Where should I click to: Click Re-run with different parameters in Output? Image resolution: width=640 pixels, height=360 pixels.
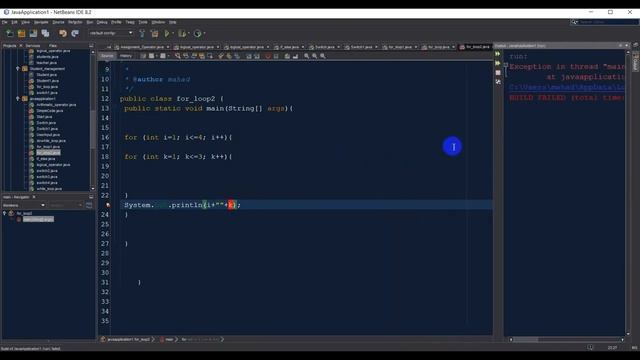pyautogui.click(x=498, y=63)
